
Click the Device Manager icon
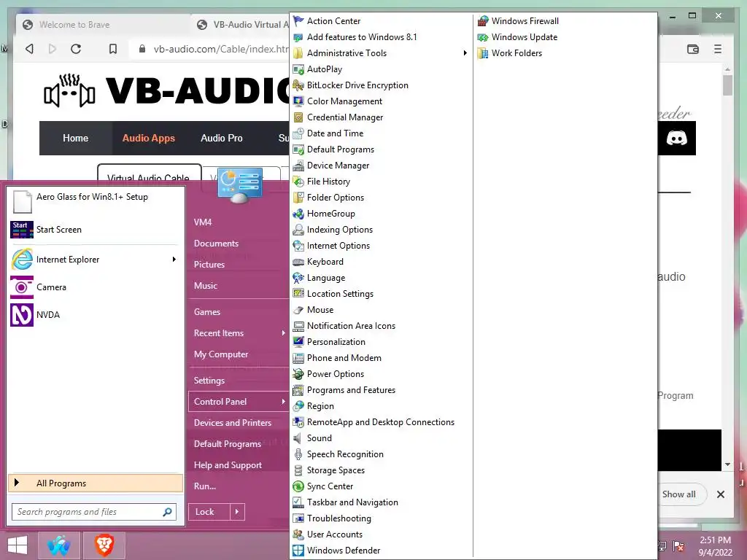pyautogui.click(x=298, y=166)
